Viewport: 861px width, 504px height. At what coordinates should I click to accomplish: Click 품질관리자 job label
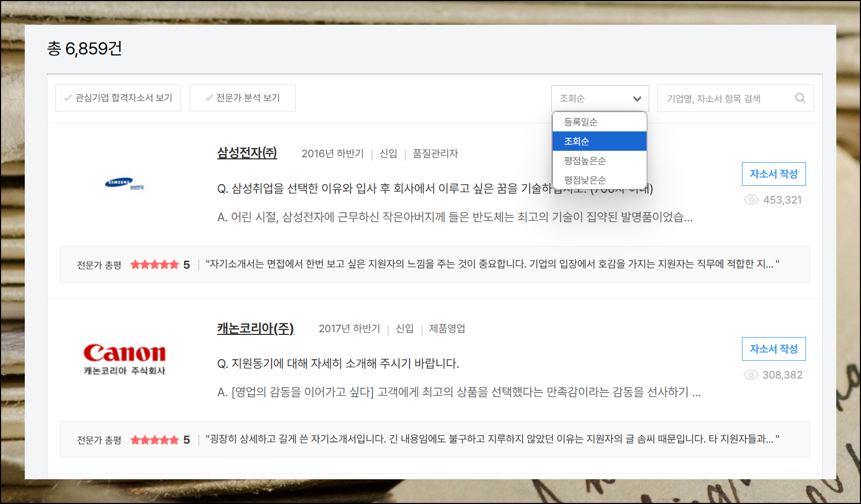click(x=435, y=153)
